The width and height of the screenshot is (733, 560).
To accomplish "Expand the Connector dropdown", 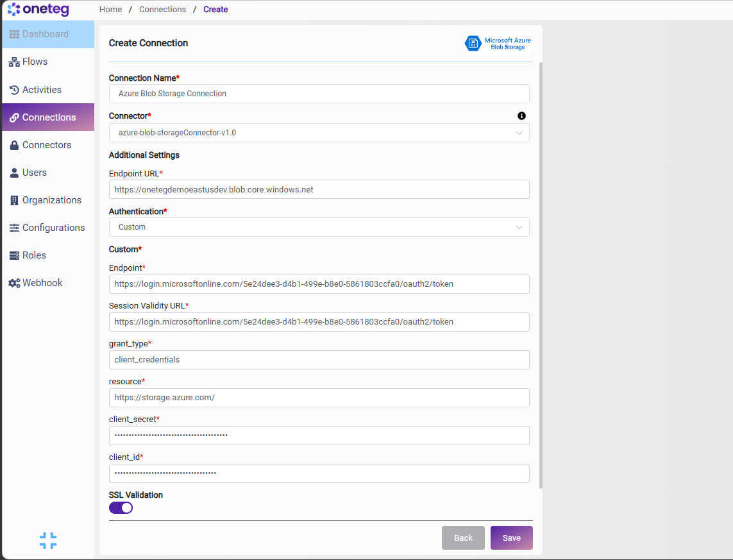I will click(319, 133).
